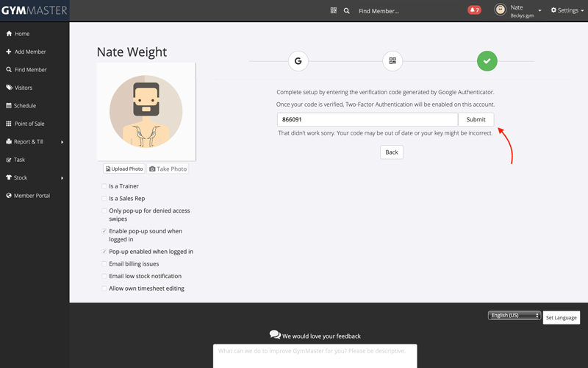The image size is (588, 368).
Task: Open the English (US) language dropdown
Action: coord(514,316)
